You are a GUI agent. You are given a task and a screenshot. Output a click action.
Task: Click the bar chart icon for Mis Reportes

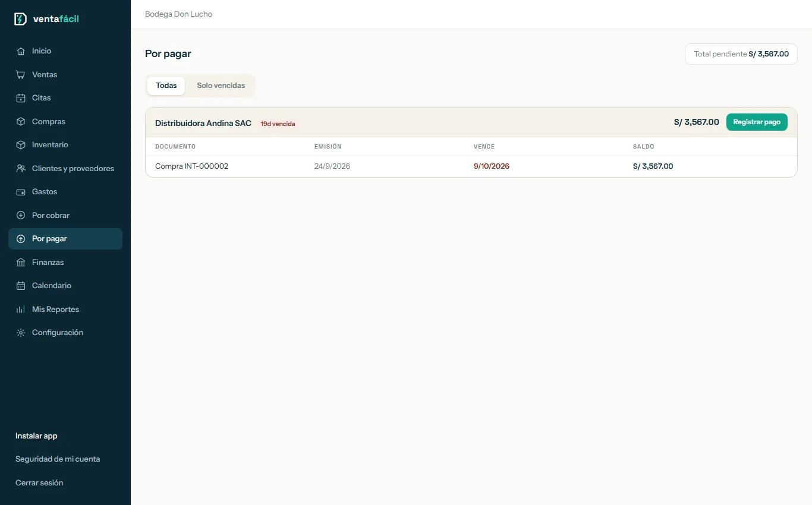point(21,310)
